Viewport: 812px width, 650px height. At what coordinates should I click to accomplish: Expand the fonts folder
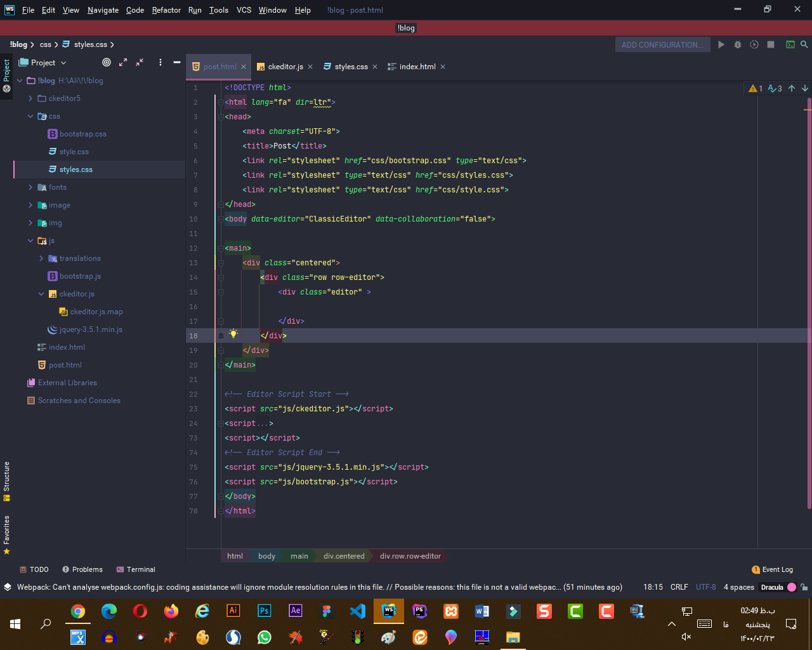(x=30, y=187)
